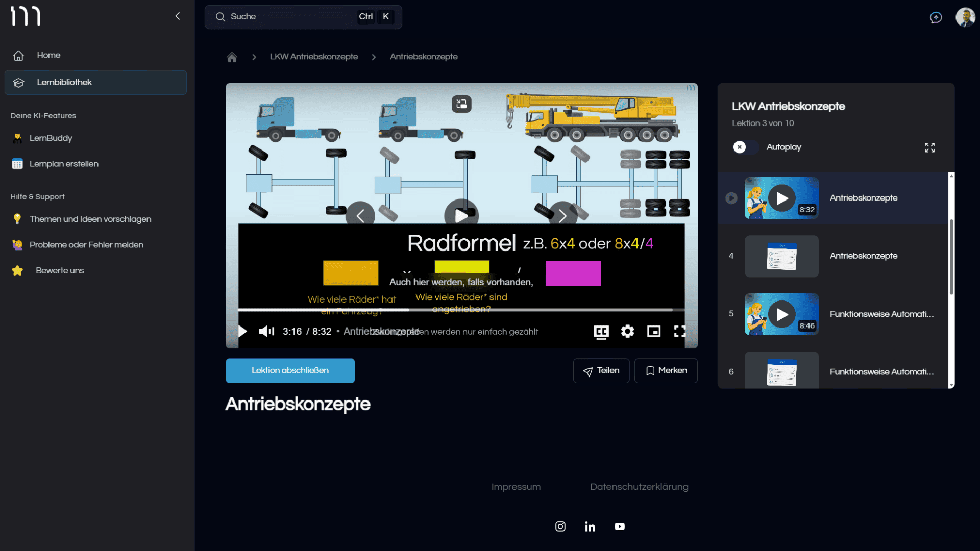
Task: Toggle the Autoplay switch
Action: [745, 147]
